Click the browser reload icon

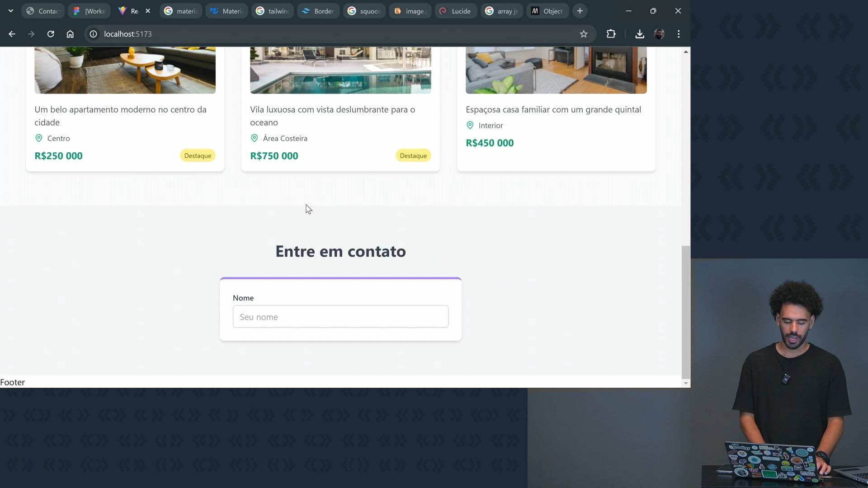pos(51,34)
